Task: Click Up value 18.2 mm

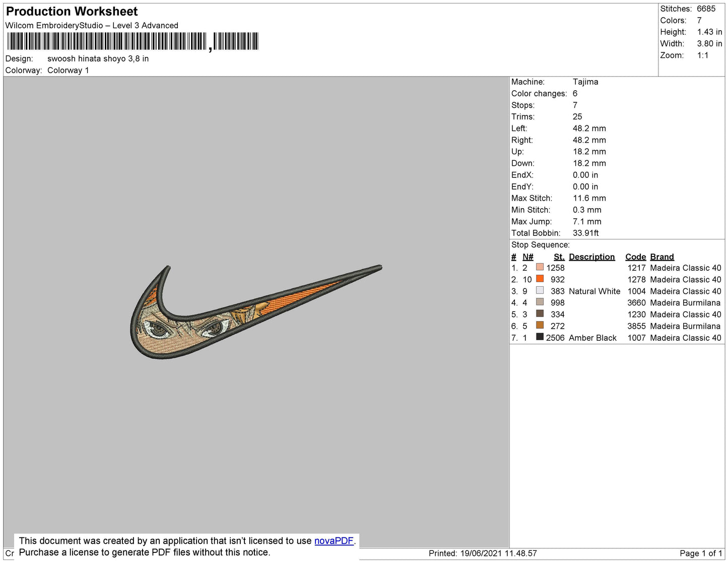Action: pyautogui.click(x=589, y=151)
